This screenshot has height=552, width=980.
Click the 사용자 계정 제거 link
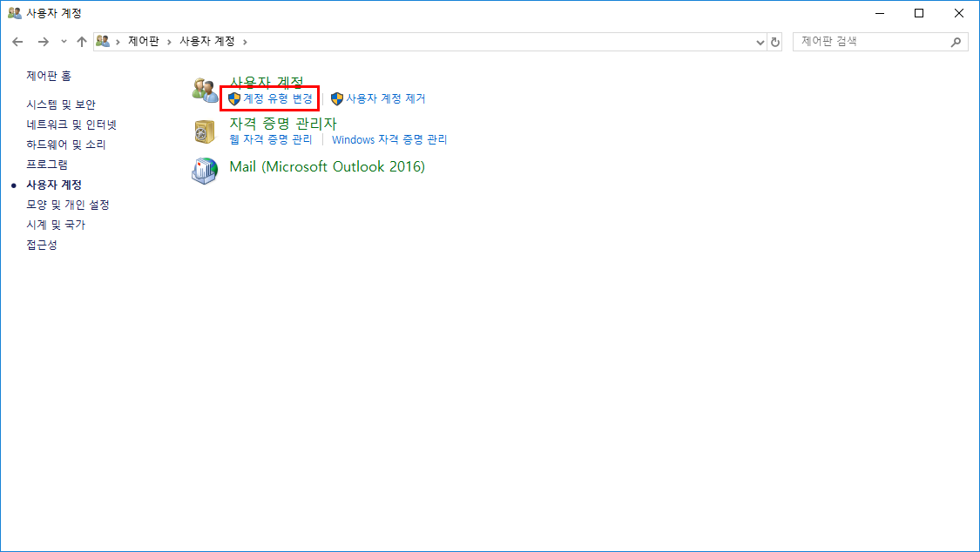[386, 98]
